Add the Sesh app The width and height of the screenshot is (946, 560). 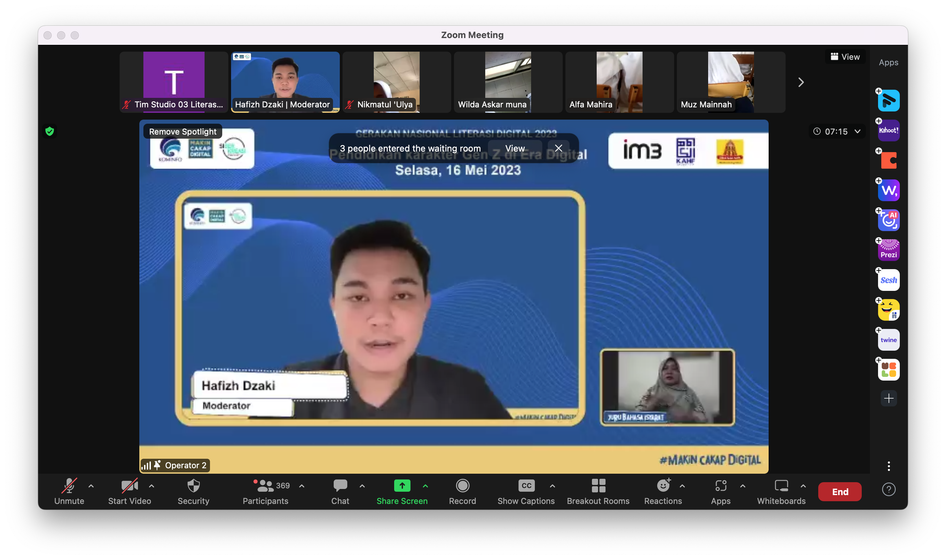(888, 280)
